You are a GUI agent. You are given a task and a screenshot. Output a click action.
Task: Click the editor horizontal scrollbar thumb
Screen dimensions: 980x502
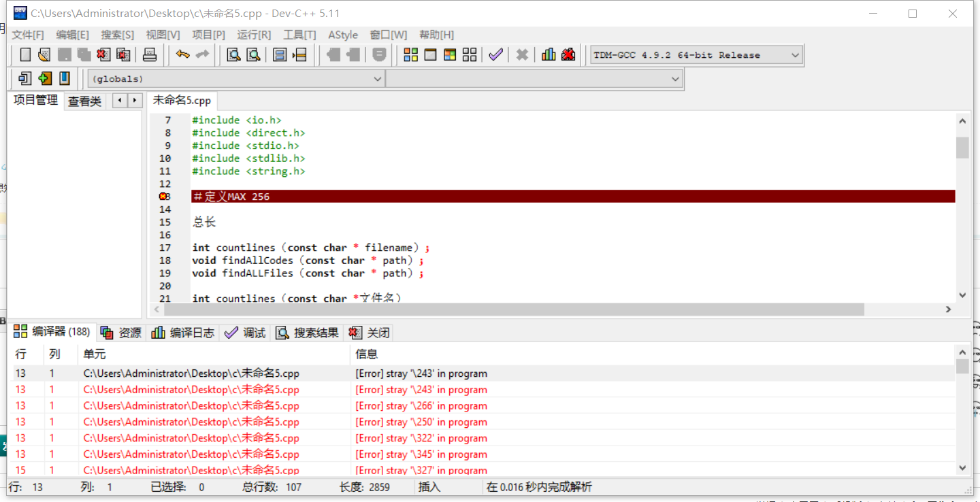[512, 309]
